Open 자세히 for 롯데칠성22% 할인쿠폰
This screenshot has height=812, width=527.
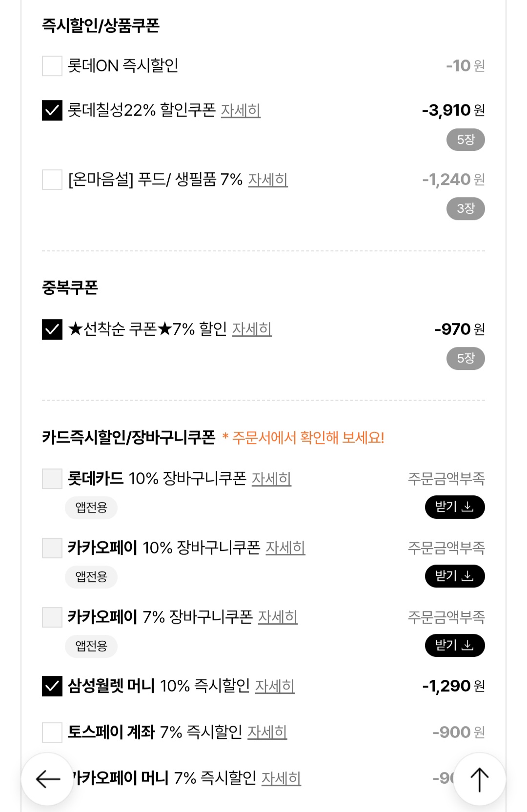click(x=241, y=110)
